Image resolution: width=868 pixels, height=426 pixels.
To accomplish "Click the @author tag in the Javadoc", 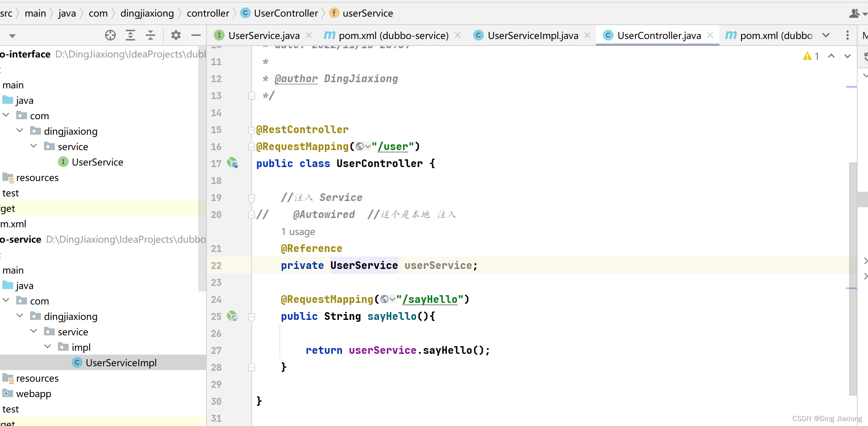I will point(296,79).
